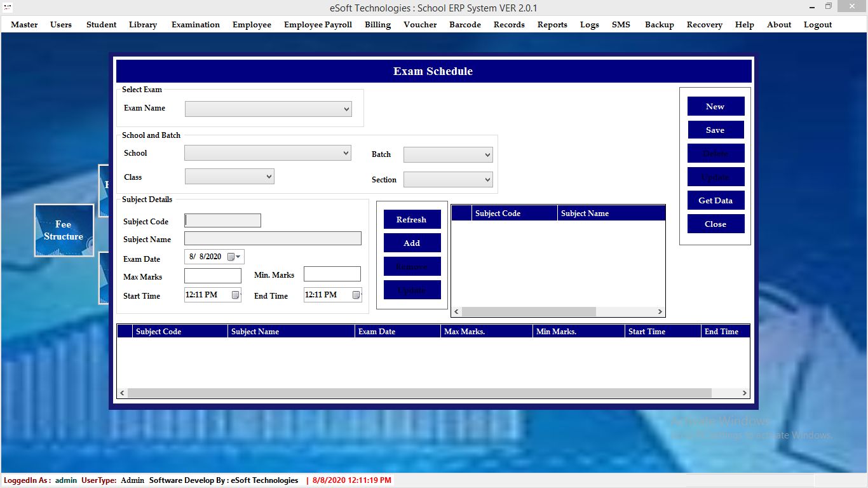868x488 pixels.
Task: Click the schedule grid scrollbar right arrow
Action: coord(745,393)
